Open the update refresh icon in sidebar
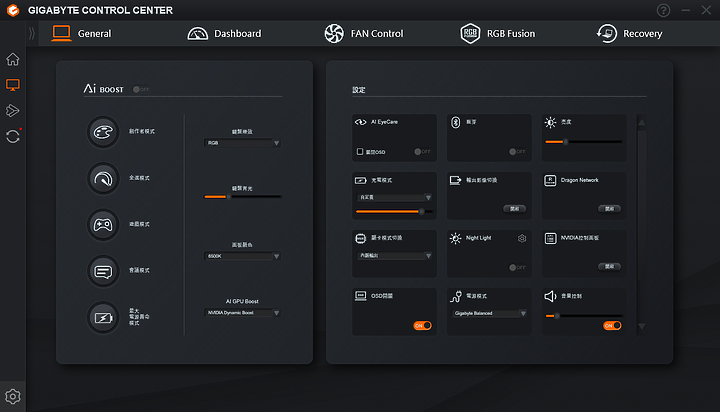The width and height of the screenshot is (720, 412). (x=13, y=136)
